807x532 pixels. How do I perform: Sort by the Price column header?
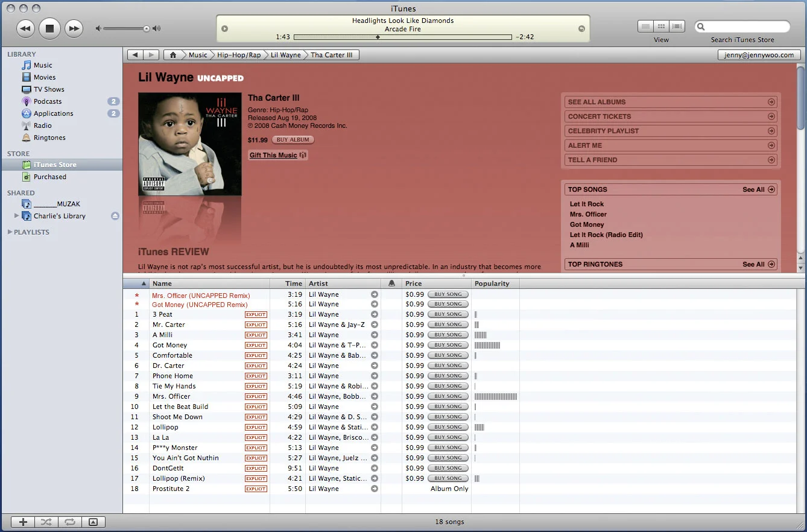pos(437,283)
